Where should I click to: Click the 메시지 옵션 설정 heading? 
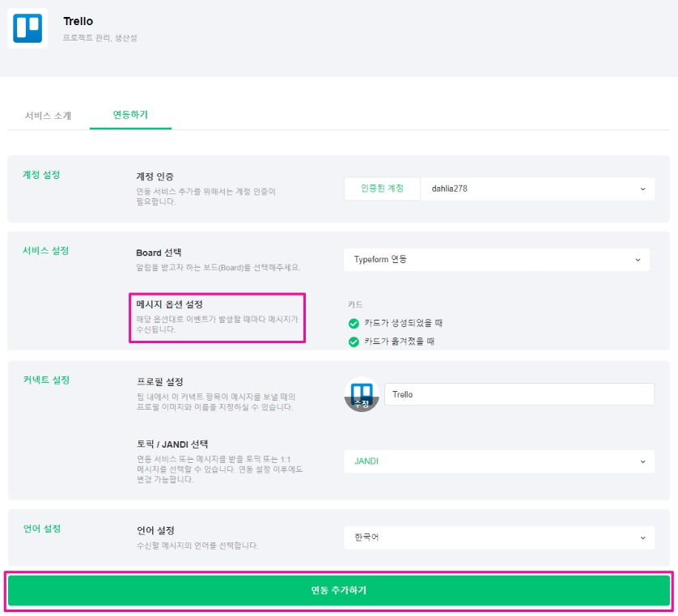pyautogui.click(x=169, y=304)
